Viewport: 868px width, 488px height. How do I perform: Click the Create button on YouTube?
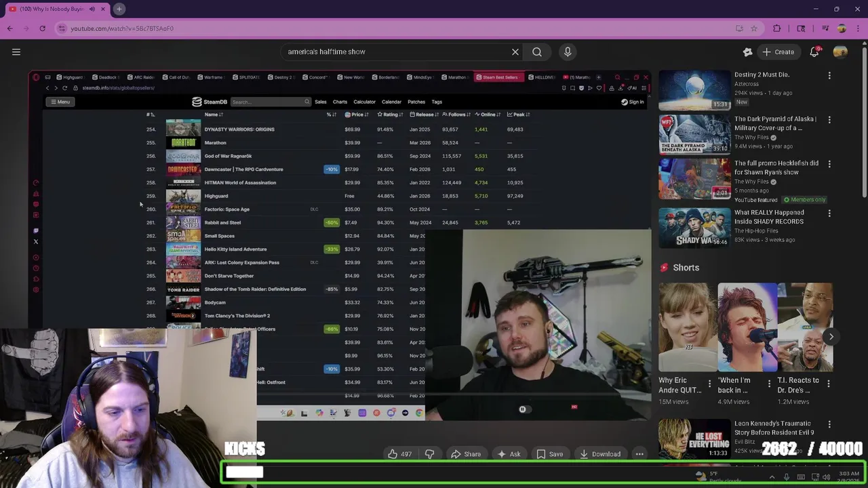pyautogui.click(x=778, y=52)
